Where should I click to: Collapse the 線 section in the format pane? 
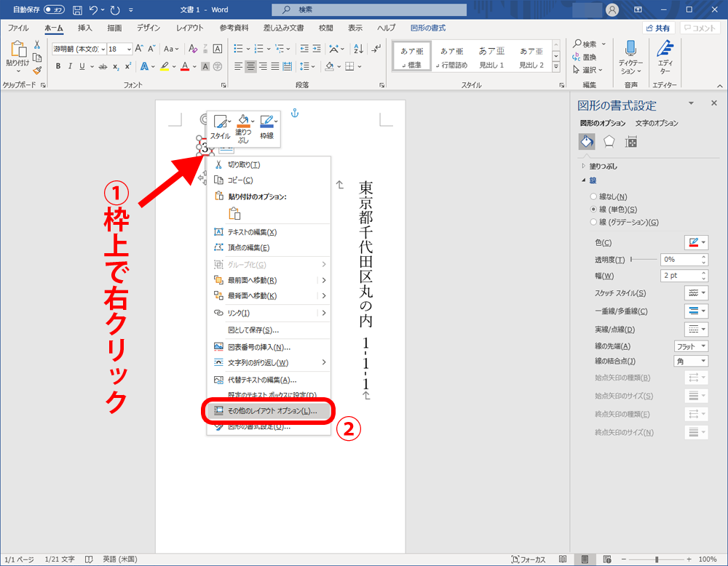point(582,179)
